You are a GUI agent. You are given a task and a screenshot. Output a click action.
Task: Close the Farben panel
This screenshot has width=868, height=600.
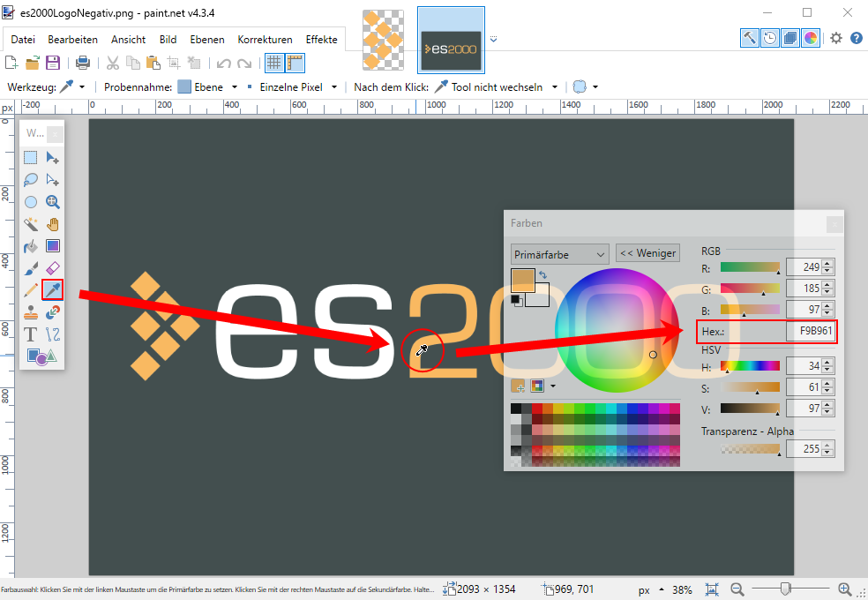(834, 224)
